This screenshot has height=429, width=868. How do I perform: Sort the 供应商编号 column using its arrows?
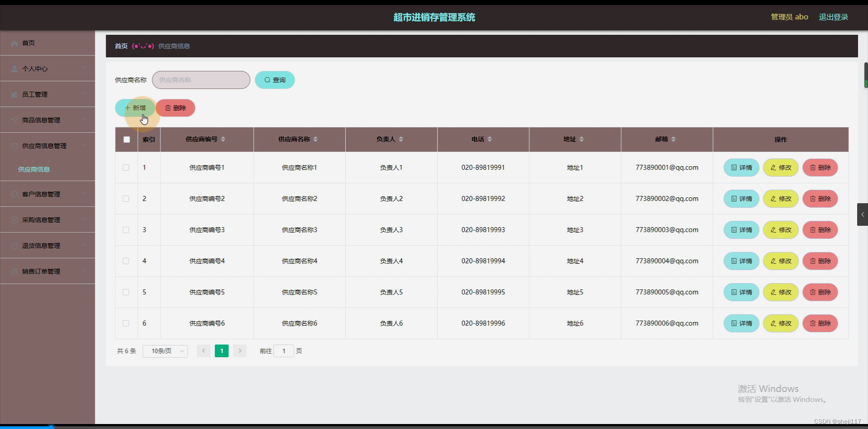point(223,140)
